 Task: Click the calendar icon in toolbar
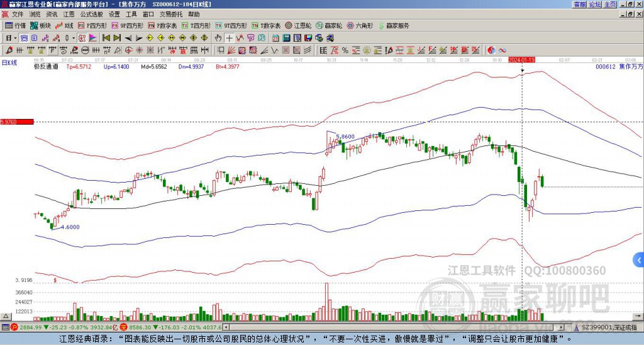tap(275, 38)
